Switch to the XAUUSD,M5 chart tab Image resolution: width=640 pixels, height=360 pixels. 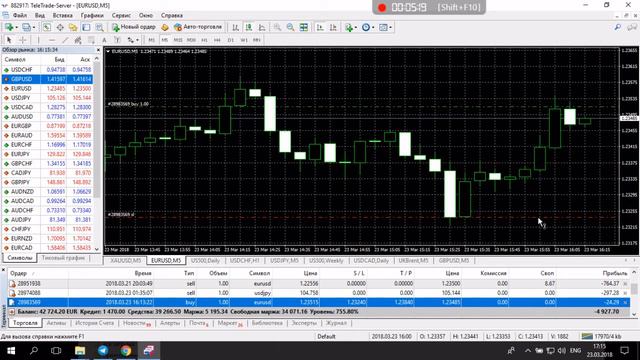pos(126,260)
